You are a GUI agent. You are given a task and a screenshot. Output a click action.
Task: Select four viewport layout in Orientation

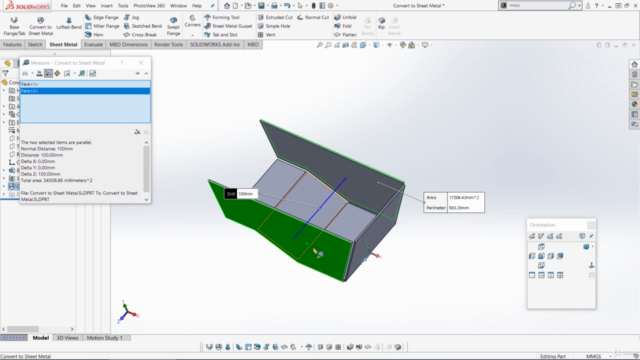click(x=560, y=275)
